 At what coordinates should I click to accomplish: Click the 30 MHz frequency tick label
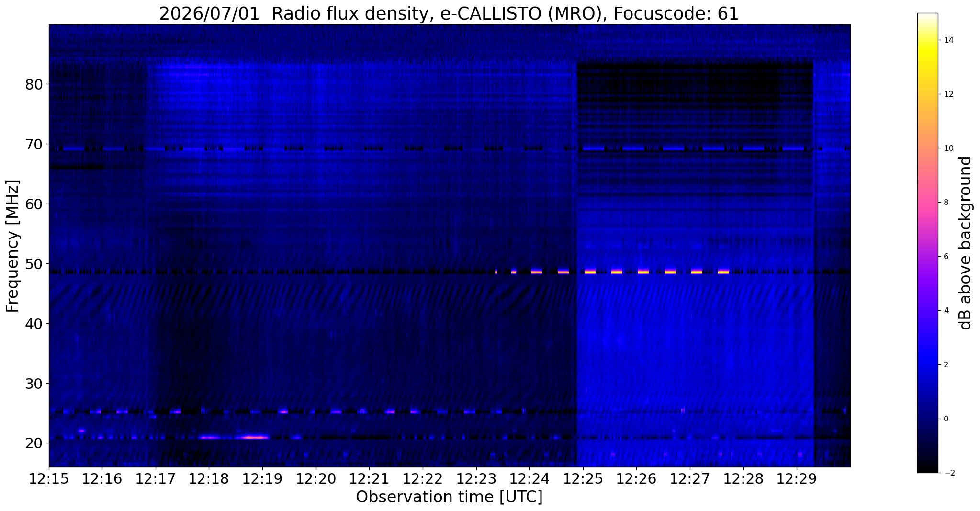[34, 384]
